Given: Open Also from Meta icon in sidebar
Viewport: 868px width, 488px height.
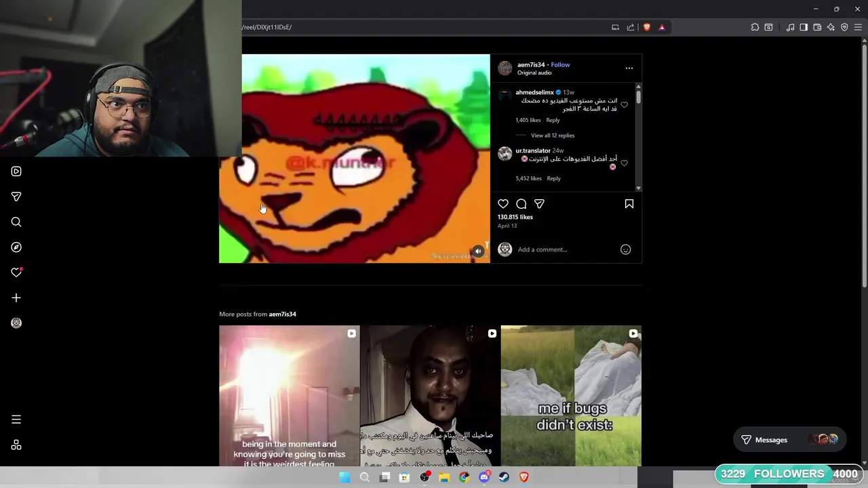Looking at the screenshot, I should [x=16, y=445].
